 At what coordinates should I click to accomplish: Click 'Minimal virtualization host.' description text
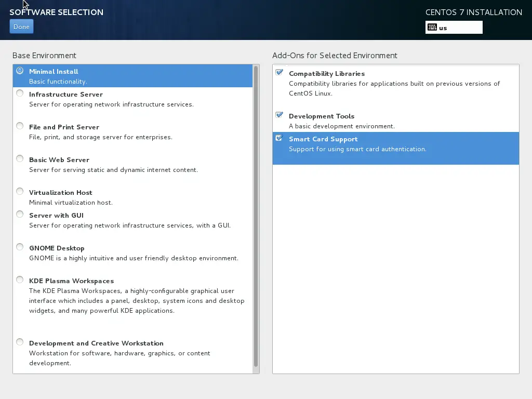click(x=71, y=203)
